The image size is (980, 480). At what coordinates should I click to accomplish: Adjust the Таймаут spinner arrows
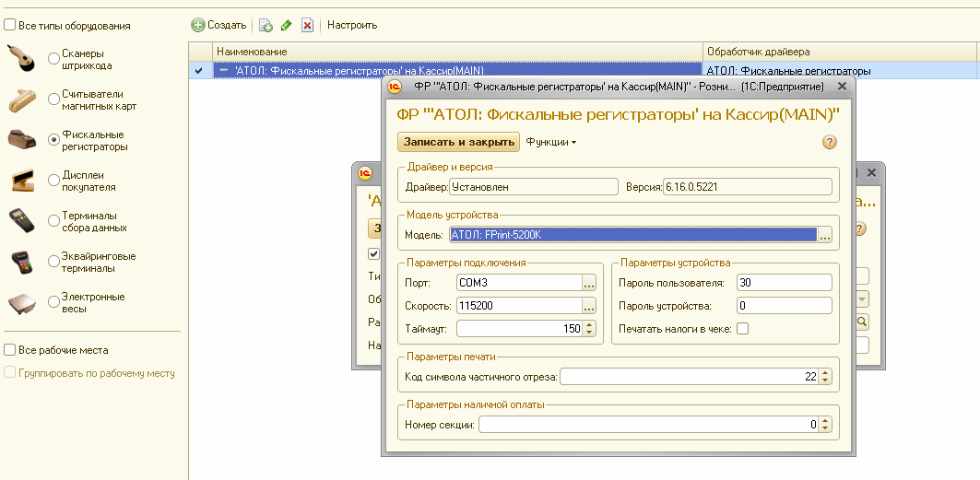pyautogui.click(x=590, y=328)
